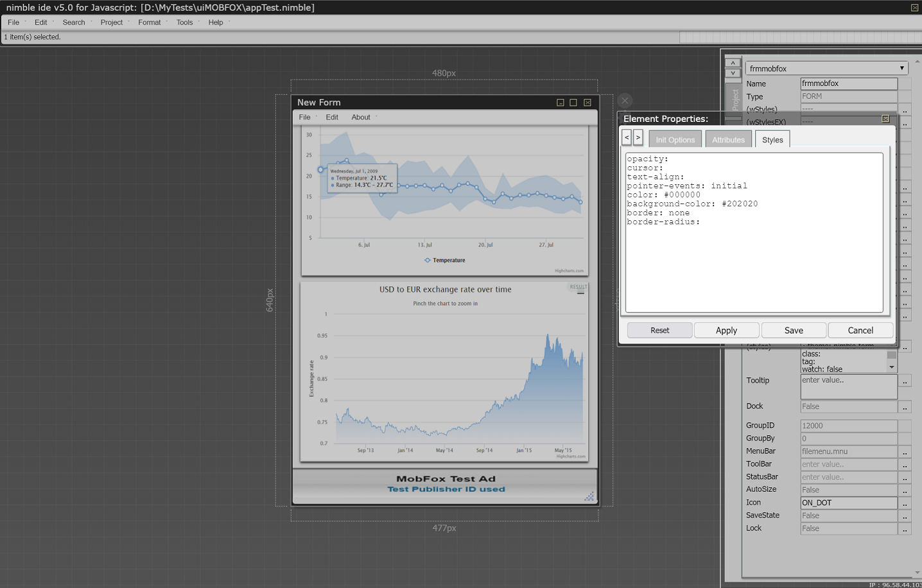Viewport: 922px width, 588px height.
Task: Go to next element with the > button
Action: click(x=638, y=137)
